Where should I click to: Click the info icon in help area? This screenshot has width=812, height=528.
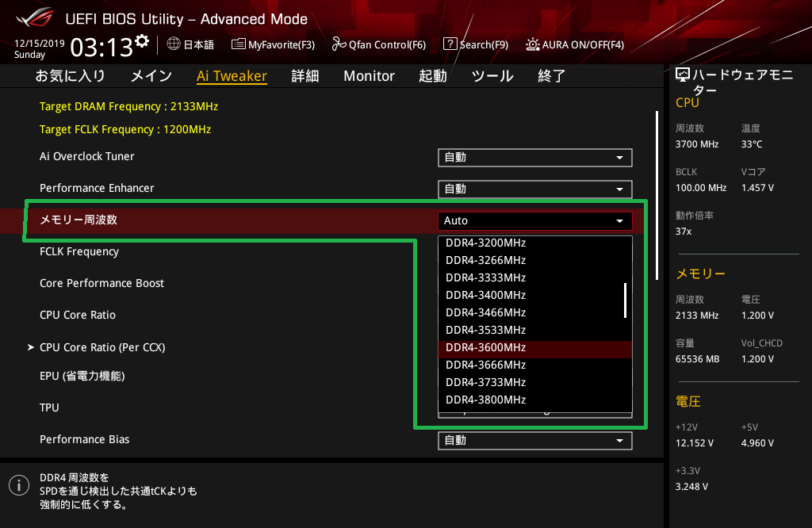19,485
